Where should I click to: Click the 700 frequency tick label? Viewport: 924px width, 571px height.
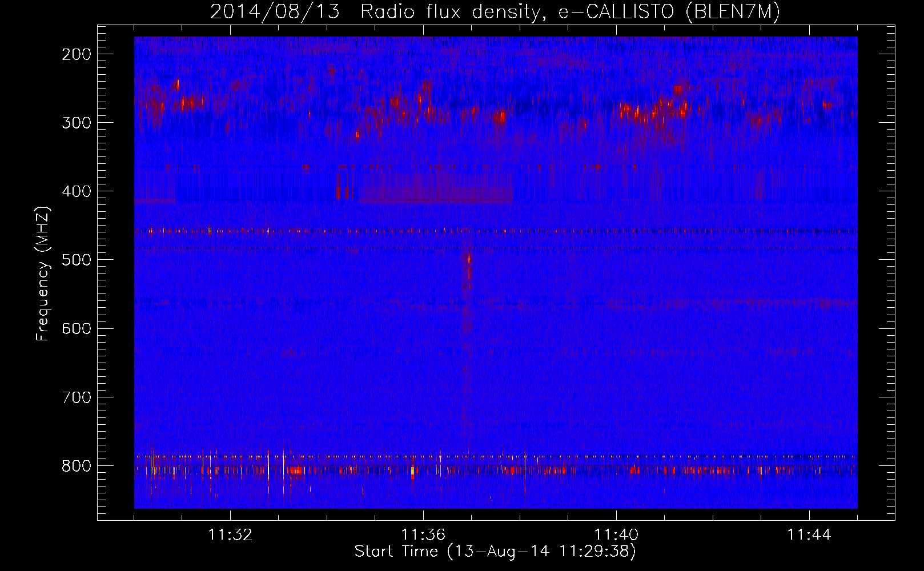[76, 397]
